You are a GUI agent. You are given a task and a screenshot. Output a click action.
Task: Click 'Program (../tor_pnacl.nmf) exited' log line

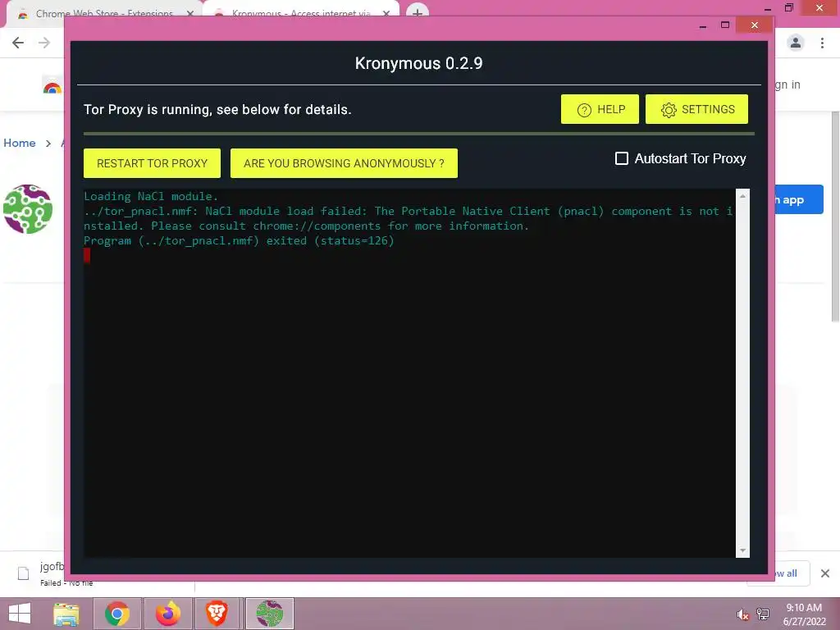click(239, 241)
